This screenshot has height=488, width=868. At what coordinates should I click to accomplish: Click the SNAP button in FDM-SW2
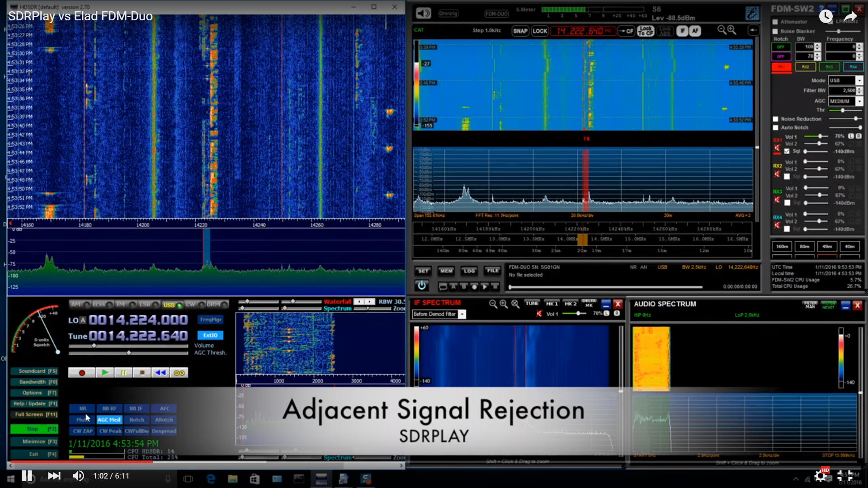click(520, 31)
